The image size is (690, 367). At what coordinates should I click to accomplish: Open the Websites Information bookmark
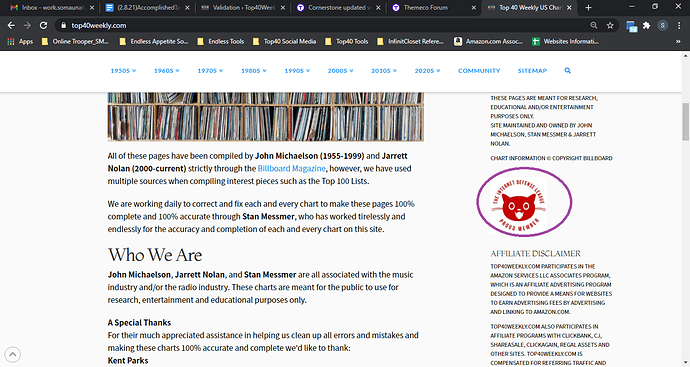point(565,41)
